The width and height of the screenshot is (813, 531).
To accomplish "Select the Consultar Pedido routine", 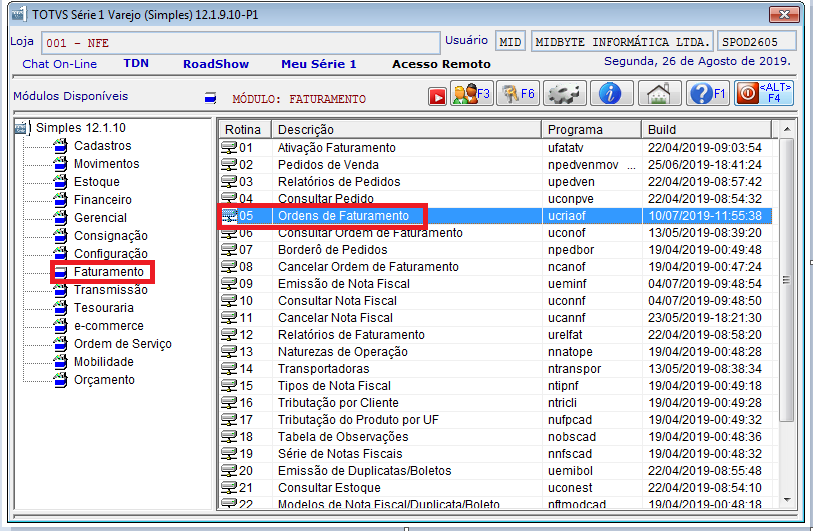I will click(x=496, y=199).
